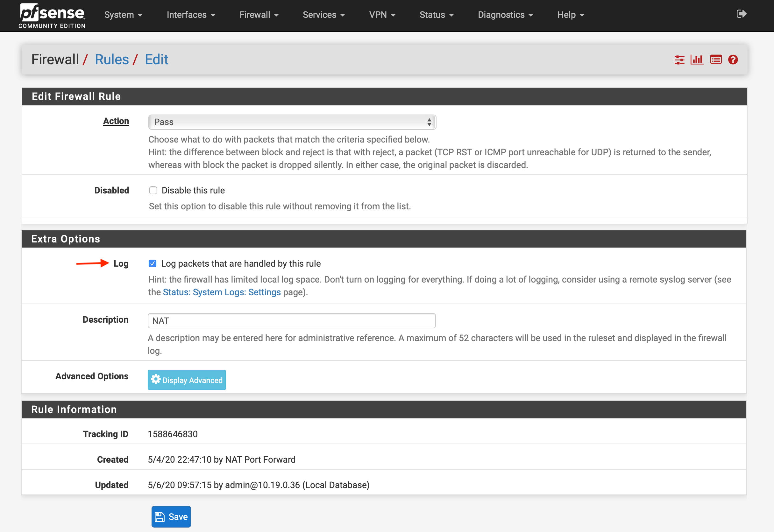Go to Rules breadcrumb link

tap(112, 60)
